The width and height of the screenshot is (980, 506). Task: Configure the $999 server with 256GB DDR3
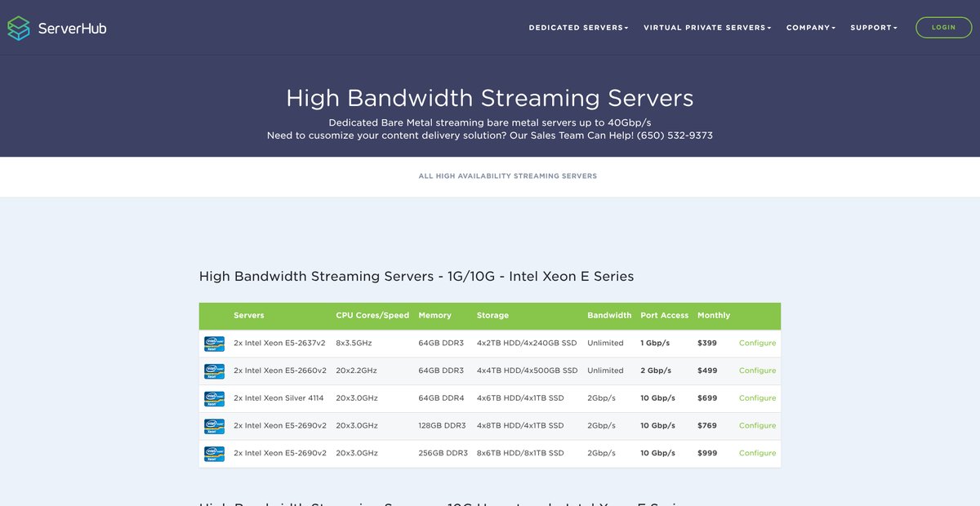click(757, 453)
